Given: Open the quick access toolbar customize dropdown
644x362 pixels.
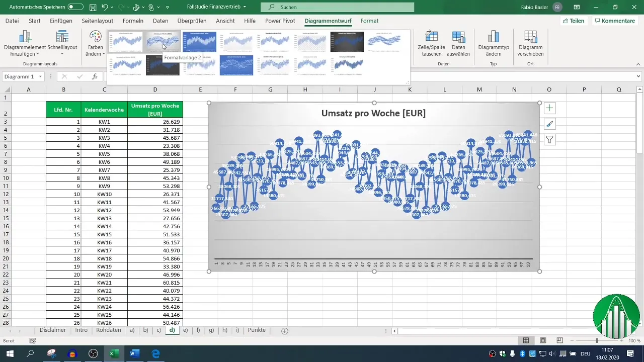Looking at the screenshot, I should [x=168, y=8].
